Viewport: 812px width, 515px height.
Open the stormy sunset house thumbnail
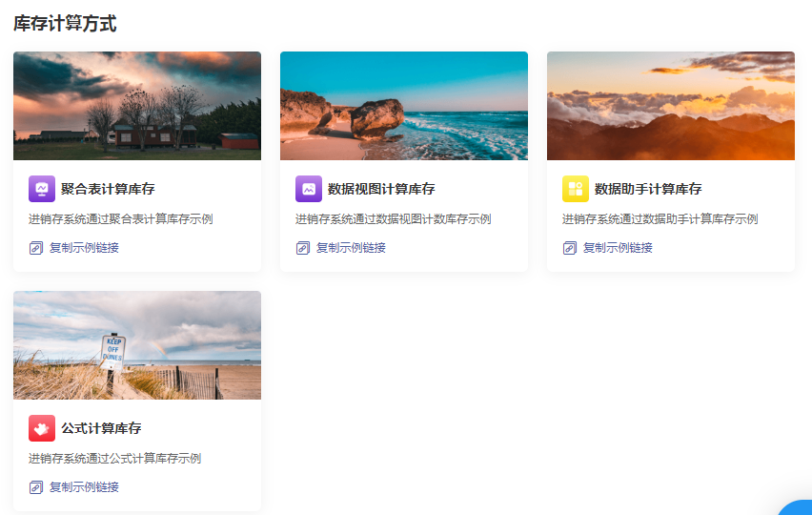click(137, 106)
